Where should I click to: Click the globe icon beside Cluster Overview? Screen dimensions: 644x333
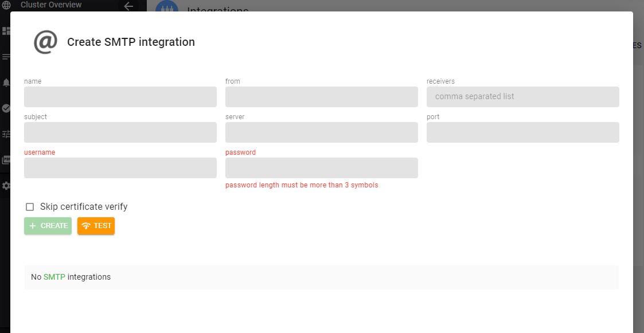pyautogui.click(x=6, y=5)
